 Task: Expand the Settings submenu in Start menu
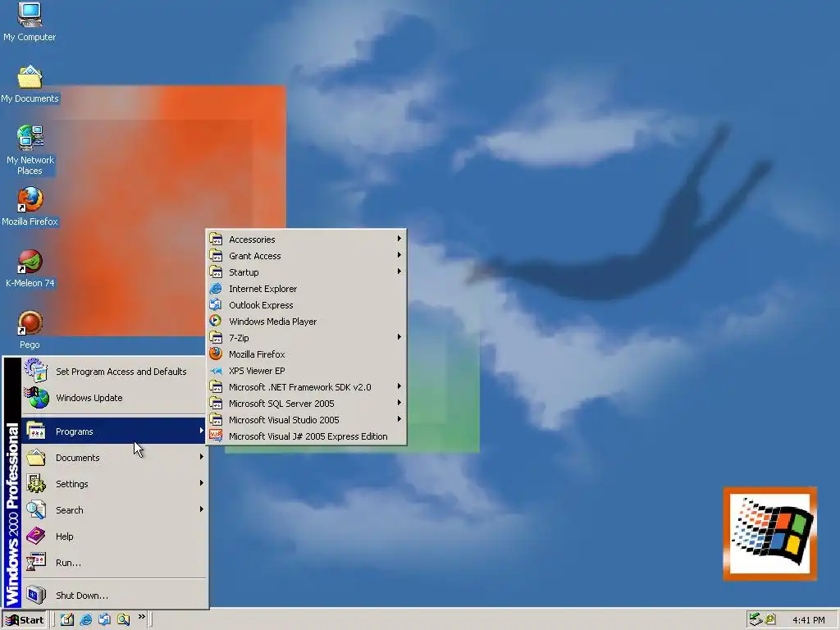(113, 484)
